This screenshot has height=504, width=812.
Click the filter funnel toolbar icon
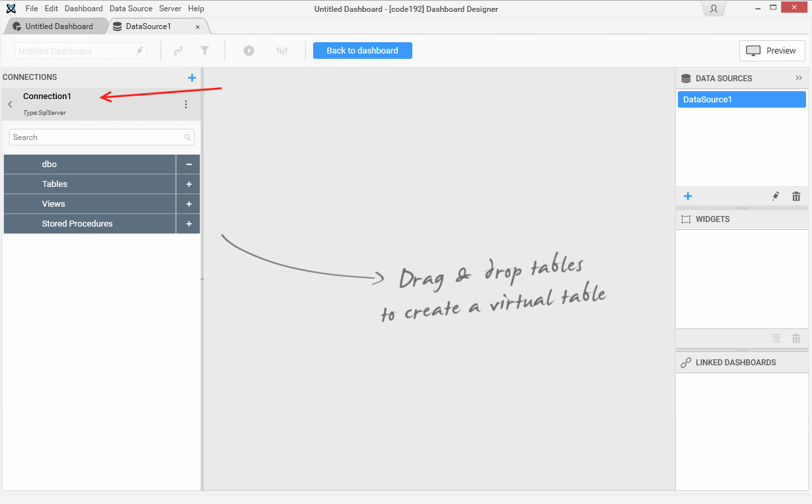tap(205, 51)
